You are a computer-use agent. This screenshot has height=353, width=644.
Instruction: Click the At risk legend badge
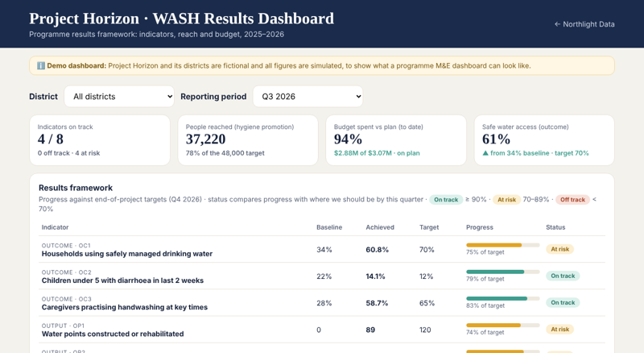pos(507,200)
